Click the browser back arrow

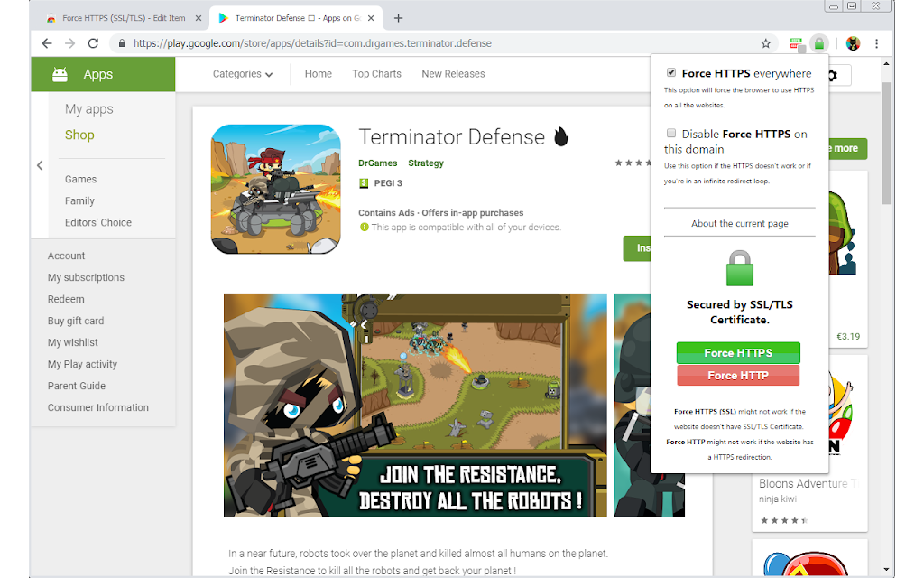pyautogui.click(x=47, y=43)
